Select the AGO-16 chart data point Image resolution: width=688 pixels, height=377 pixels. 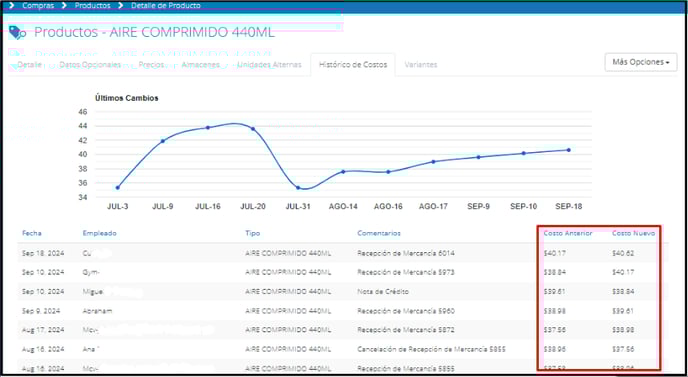coord(388,172)
